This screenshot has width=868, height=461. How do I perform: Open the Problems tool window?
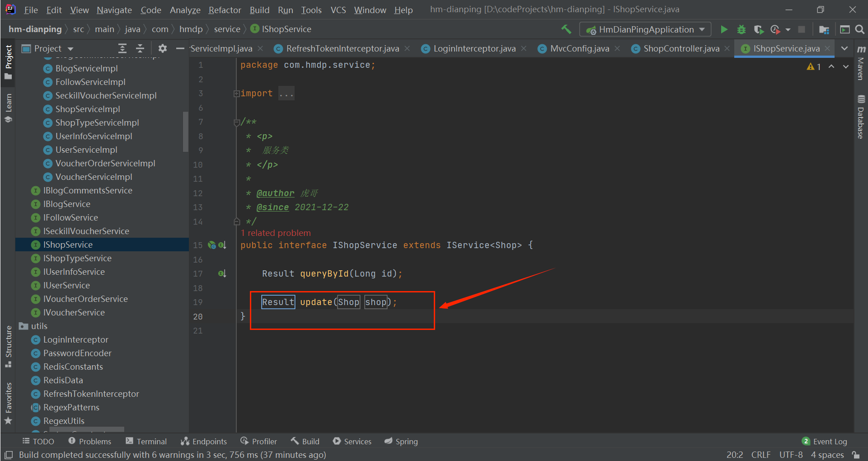(89, 442)
